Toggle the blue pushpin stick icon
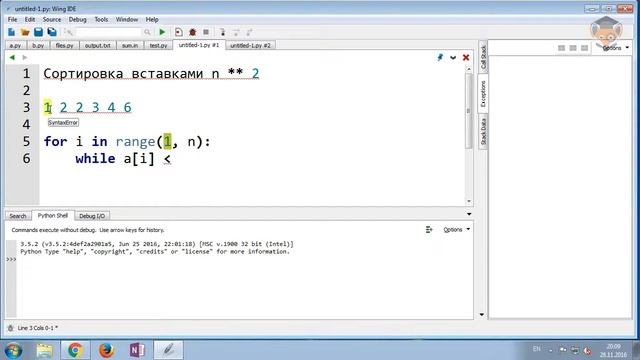The image size is (640, 360). tap(440, 58)
